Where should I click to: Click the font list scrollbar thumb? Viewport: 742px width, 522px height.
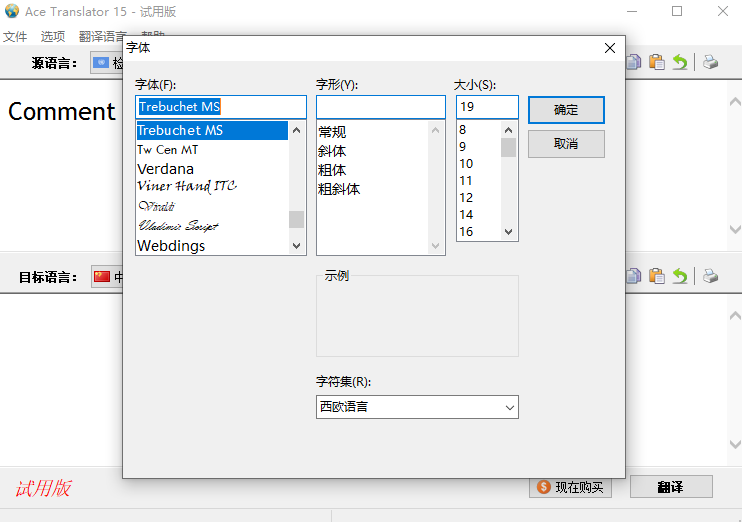[x=297, y=220]
